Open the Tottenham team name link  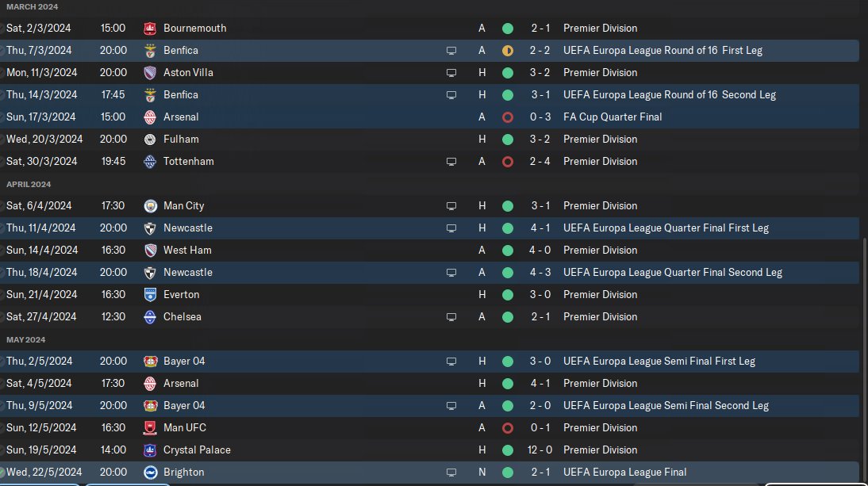[188, 161]
